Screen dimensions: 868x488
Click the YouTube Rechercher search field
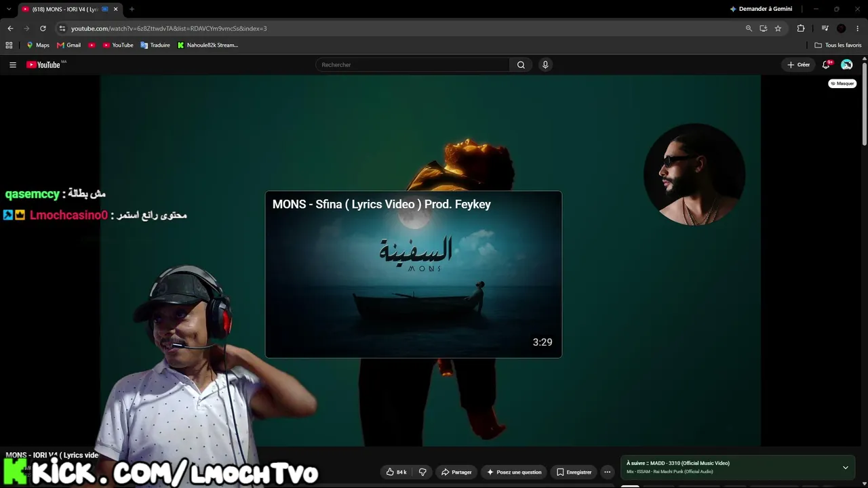[412, 65]
